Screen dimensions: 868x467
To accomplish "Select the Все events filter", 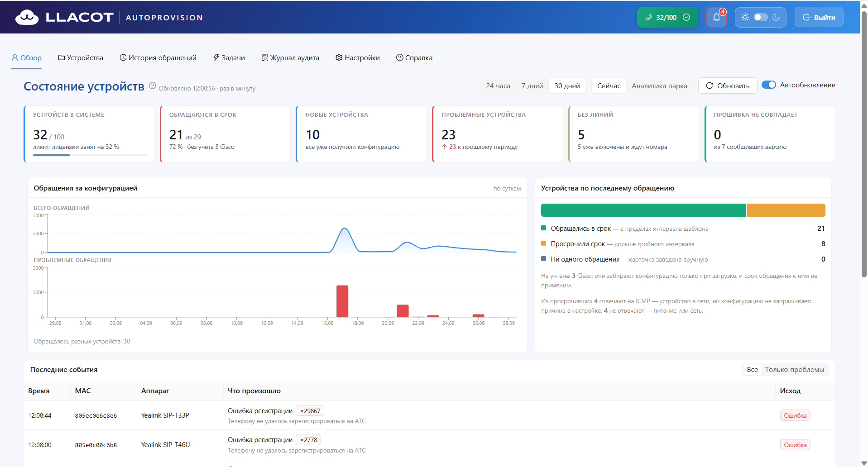I will tap(752, 370).
